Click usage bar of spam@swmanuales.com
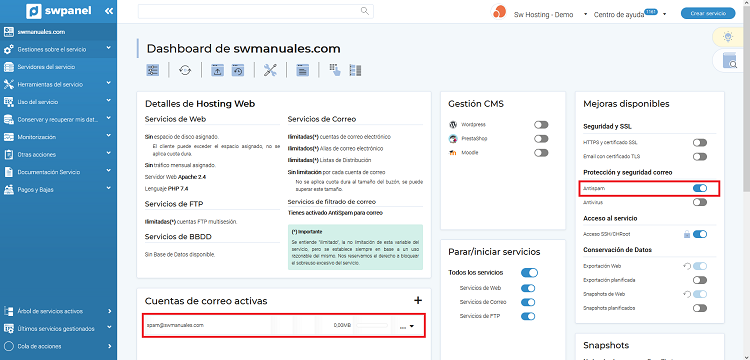750x360 pixels. pos(372,325)
